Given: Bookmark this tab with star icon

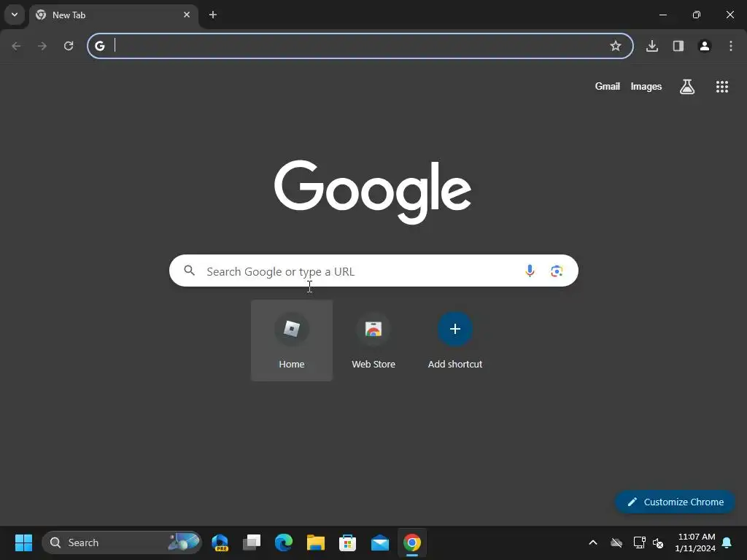Looking at the screenshot, I should click(616, 46).
